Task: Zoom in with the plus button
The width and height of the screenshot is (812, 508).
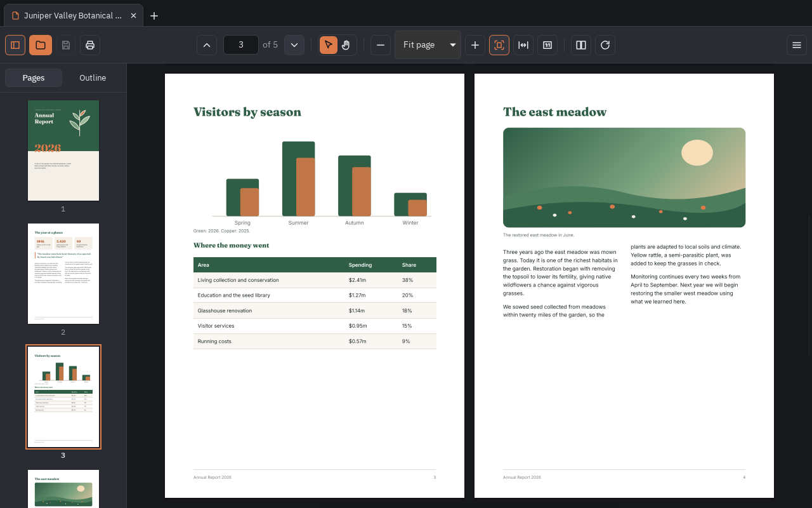Action: tap(475, 45)
